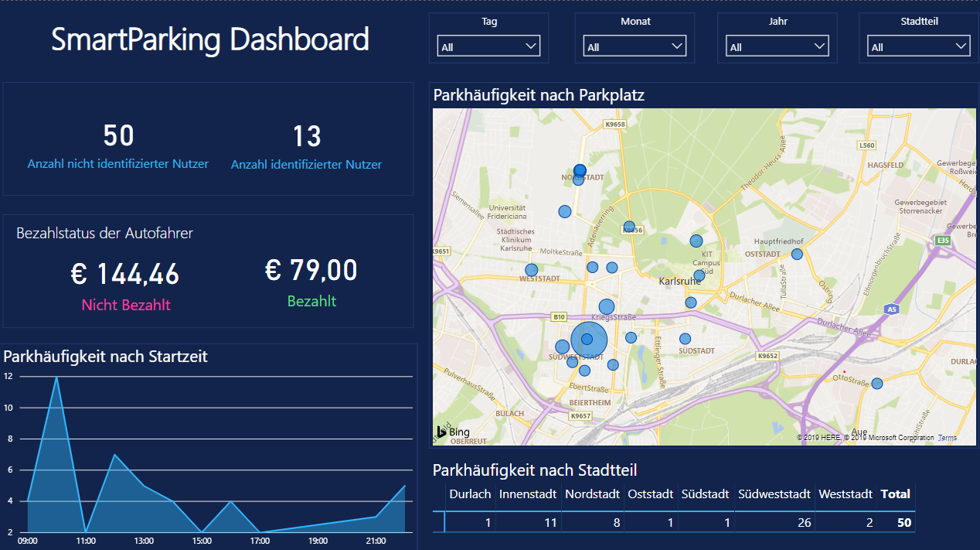980x550 pixels.
Task: Click the Oststadt column header
Action: (651, 494)
